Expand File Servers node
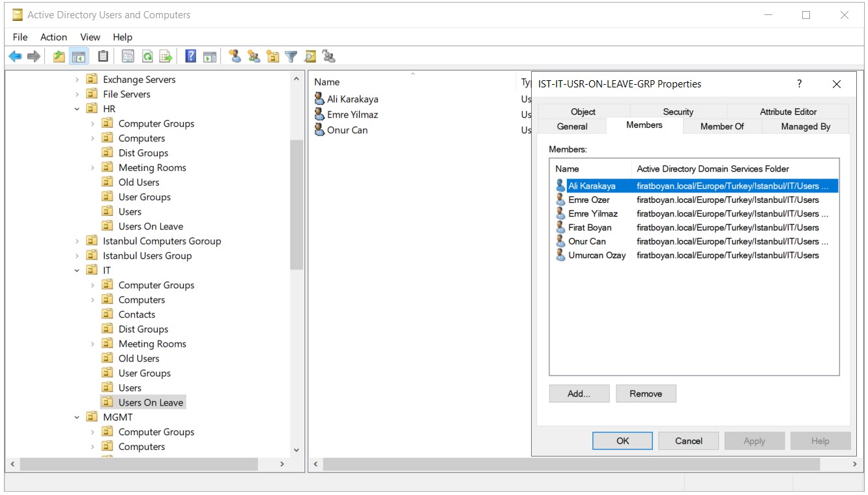Viewport: 868px width, 495px height. pos(77,95)
